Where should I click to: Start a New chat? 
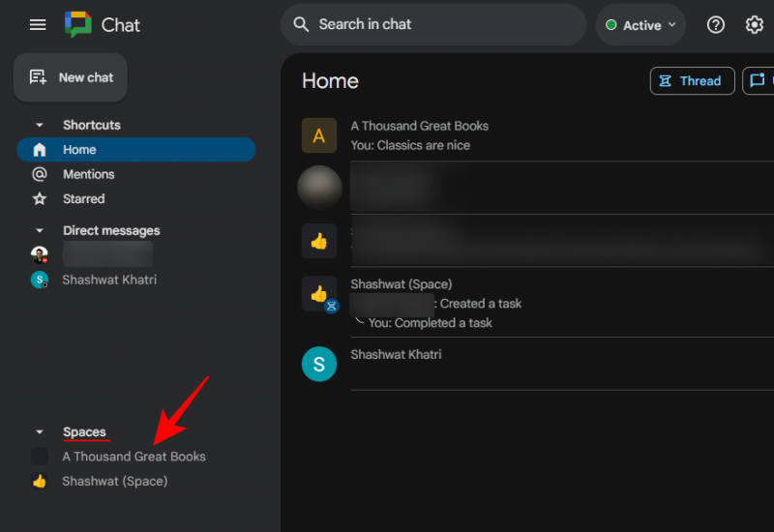pos(71,77)
